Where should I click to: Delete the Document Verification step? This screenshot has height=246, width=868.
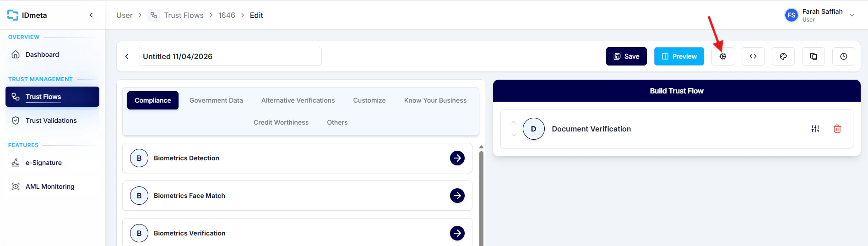tap(837, 129)
